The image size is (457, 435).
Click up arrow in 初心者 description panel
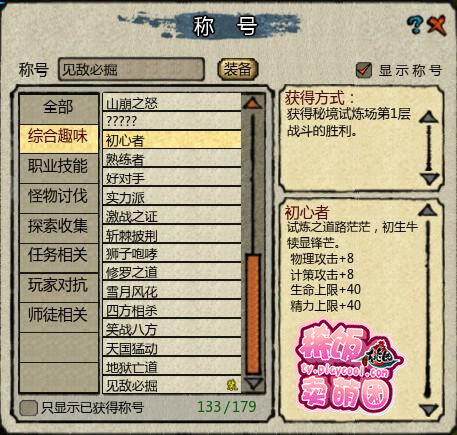(427, 210)
